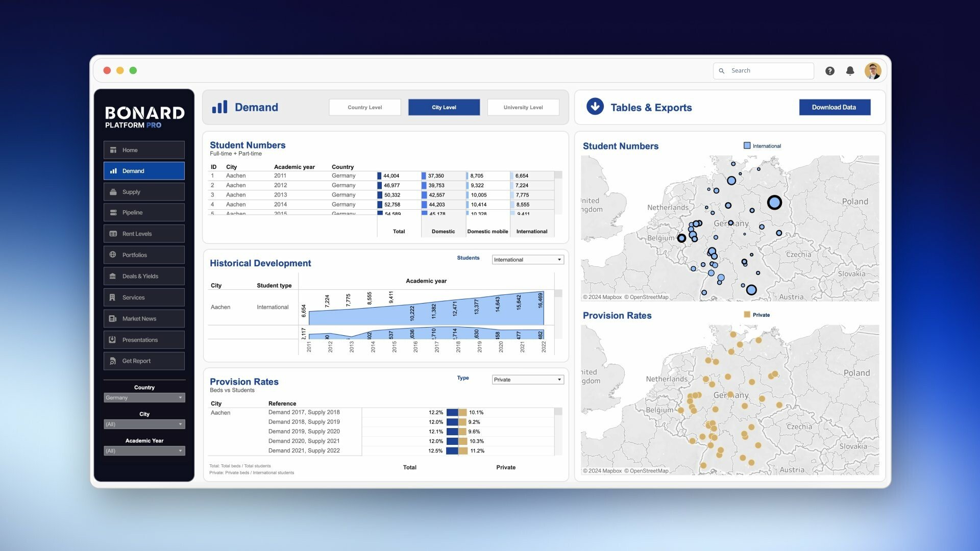Open the Students International dropdown
The image size is (980, 551).
527,260
